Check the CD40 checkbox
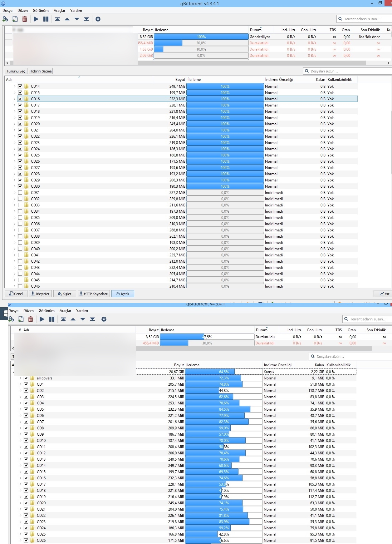 [20, 249]
